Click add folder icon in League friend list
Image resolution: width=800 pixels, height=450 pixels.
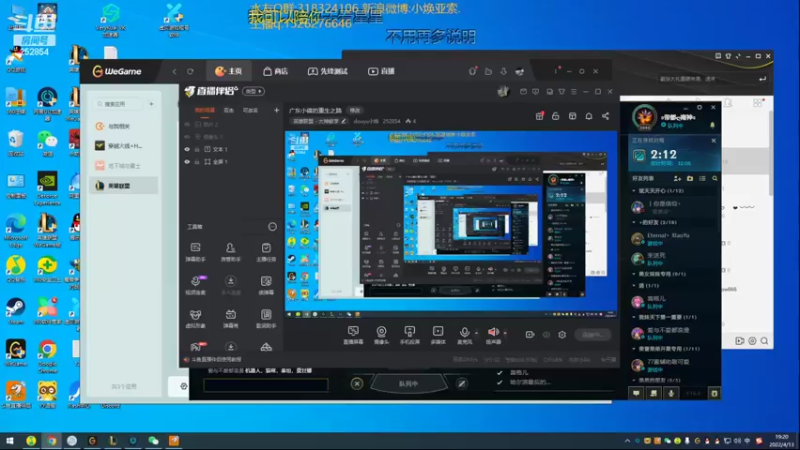coord(690,179)
